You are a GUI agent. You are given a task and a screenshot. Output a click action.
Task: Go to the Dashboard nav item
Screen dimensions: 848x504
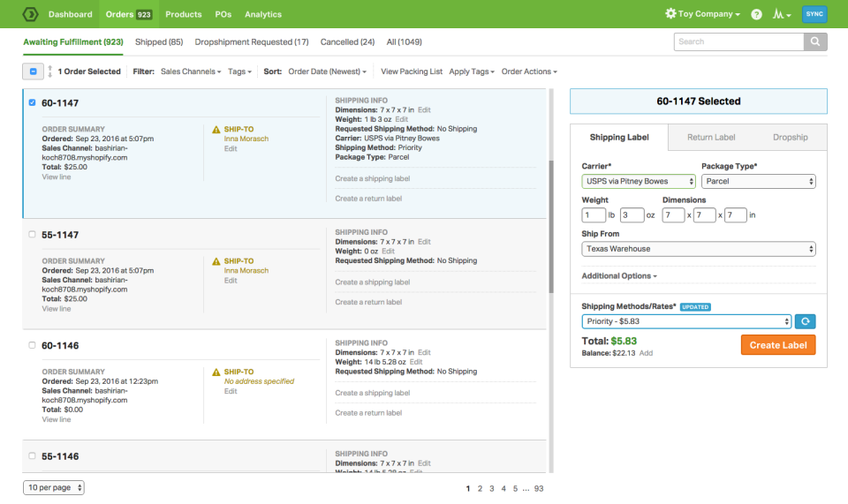pos(71,14)
